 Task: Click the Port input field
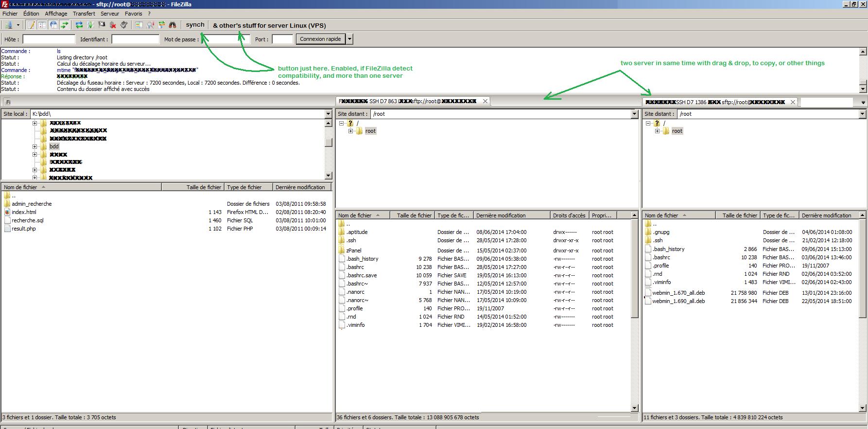tap(282, 39)
